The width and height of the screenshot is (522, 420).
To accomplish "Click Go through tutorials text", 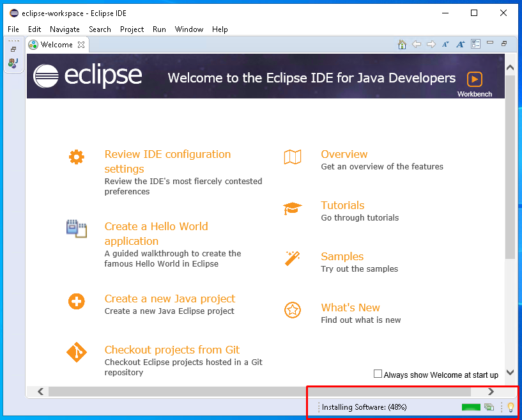I will point(360,218).
